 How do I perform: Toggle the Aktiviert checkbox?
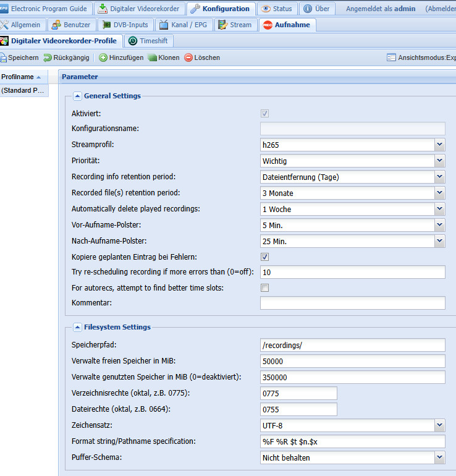point(264,114)
